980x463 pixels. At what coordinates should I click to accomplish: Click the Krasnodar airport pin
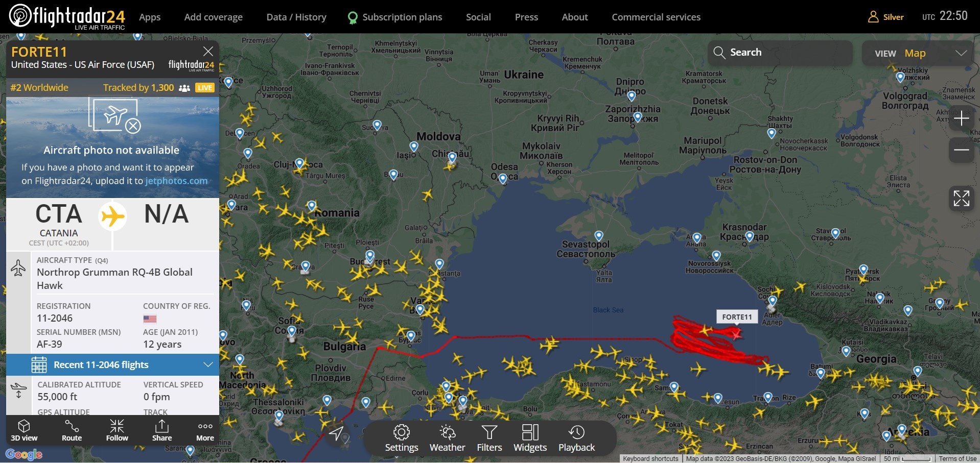pos(750,237)
